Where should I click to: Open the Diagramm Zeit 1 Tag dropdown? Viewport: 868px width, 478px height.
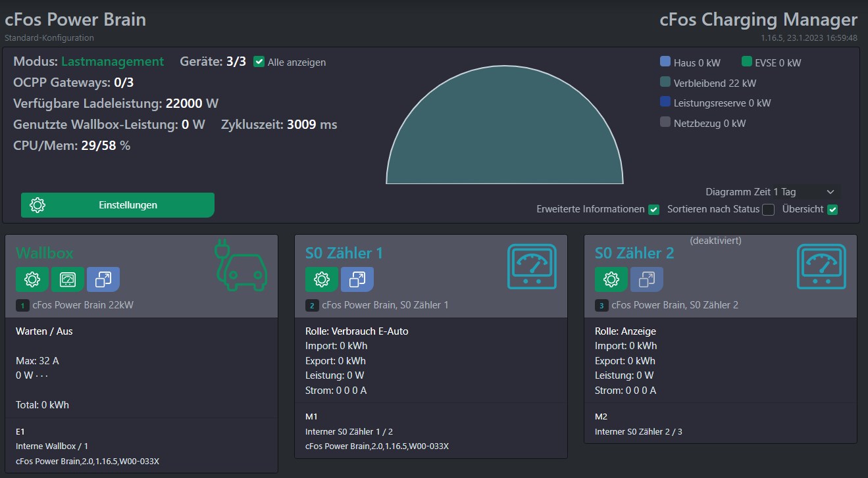pos(770,192)
